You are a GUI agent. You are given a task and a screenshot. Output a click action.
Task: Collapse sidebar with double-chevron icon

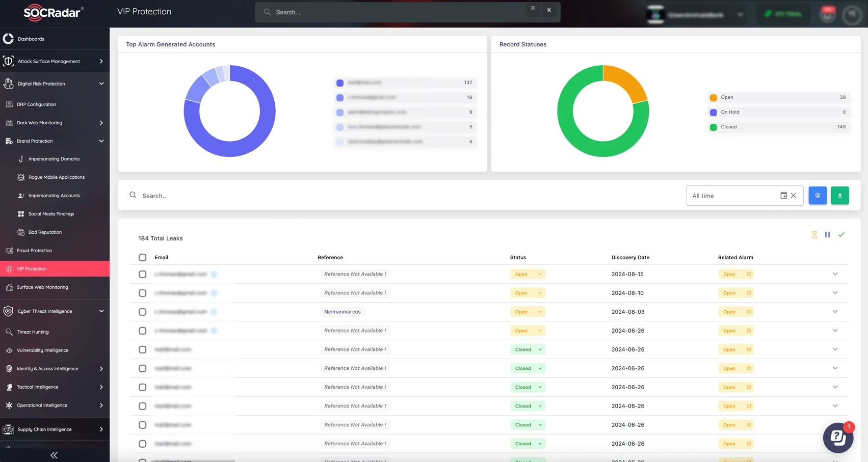click(54, 455)
